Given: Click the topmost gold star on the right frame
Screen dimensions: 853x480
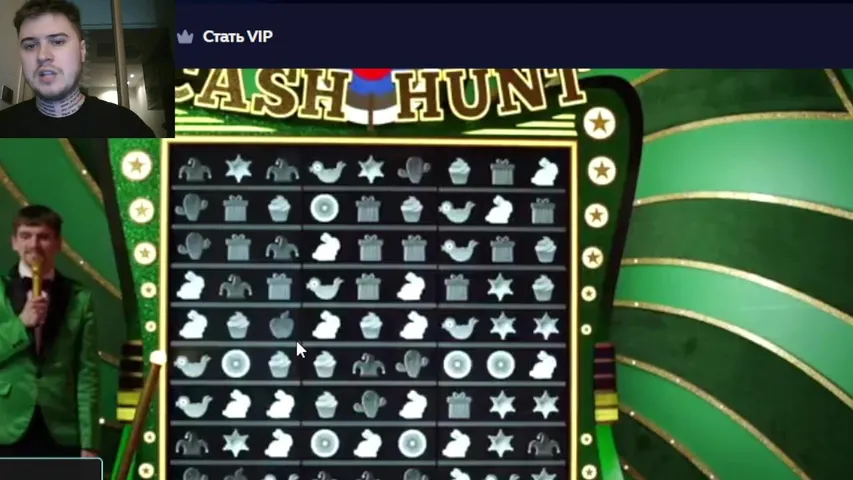Looking at the screenshot, I should coord(599,123).
